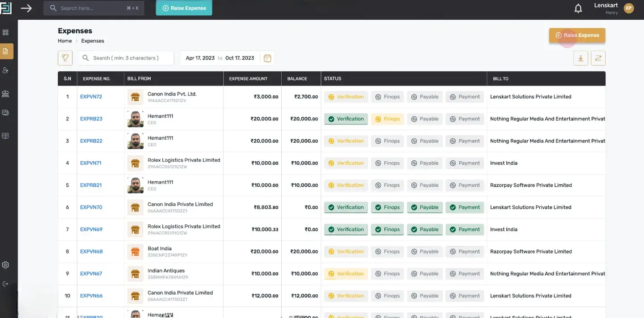This screenshot has width=644, height=318.
Task: Click the logout icon in sidebar
Action: pos(5,284)
